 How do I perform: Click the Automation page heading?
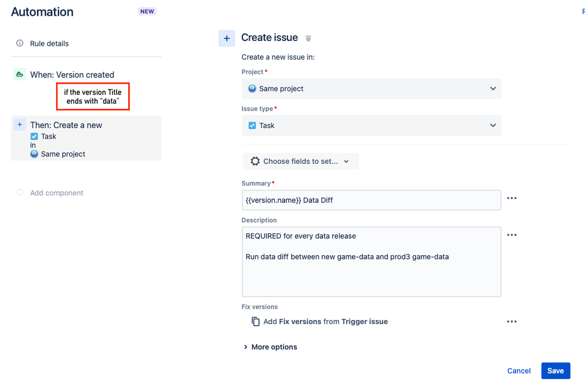(x=42, y=12)
